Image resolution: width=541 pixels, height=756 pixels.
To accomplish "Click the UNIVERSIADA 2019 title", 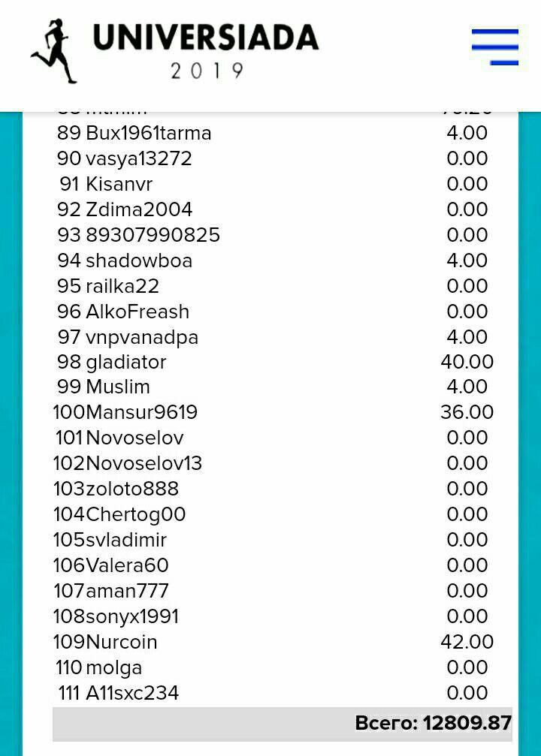I will [206, 50].
